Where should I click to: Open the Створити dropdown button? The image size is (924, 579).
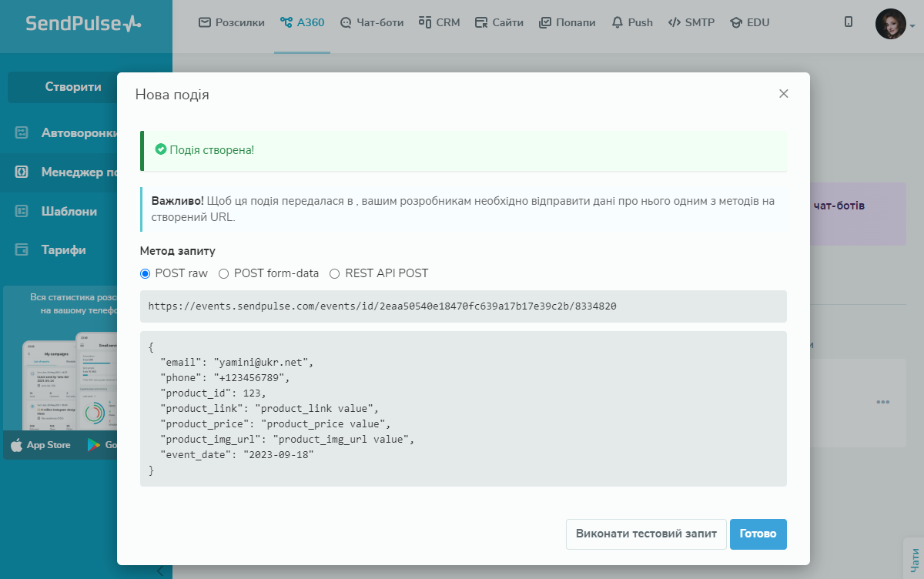pos(73,87)
